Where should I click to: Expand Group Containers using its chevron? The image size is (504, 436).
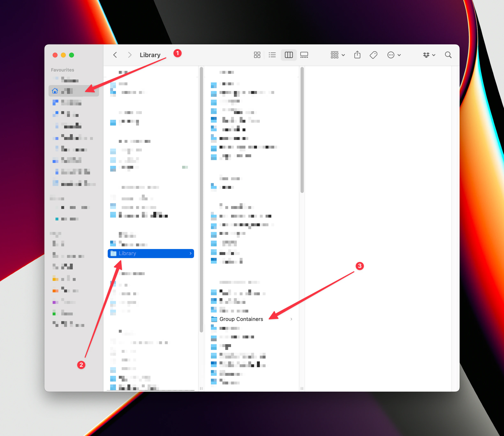click(291, 319)
